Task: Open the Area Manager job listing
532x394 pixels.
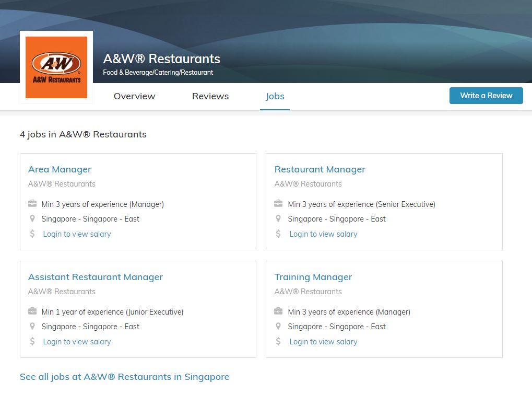Action: [x=60, y=169]
